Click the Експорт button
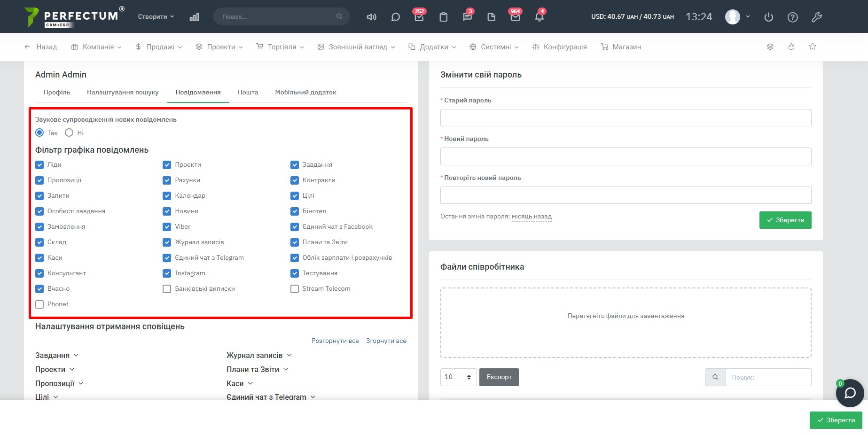 point(499,377)
